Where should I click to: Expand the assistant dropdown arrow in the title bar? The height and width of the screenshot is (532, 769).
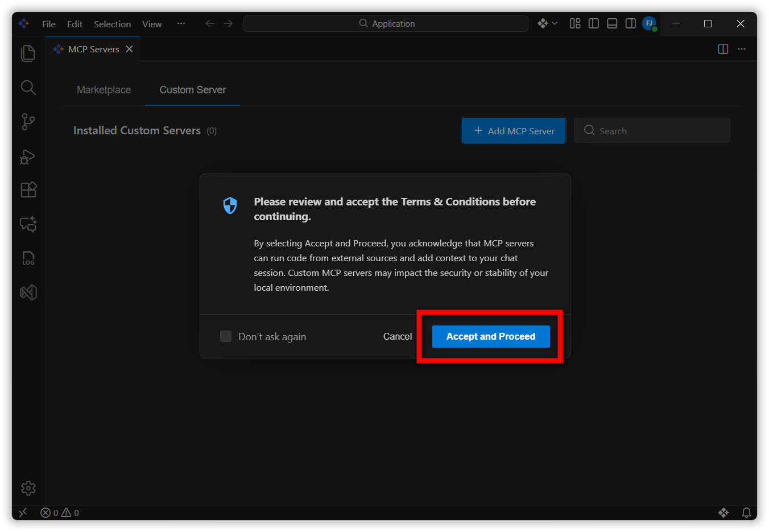555,23
